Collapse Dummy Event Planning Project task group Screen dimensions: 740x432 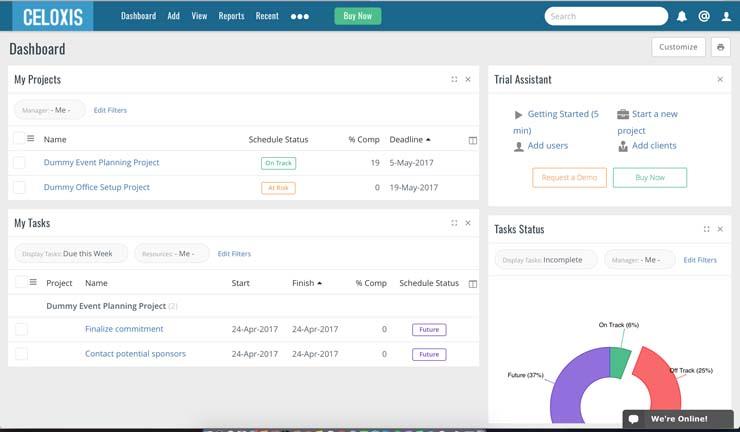pos(112,306)
